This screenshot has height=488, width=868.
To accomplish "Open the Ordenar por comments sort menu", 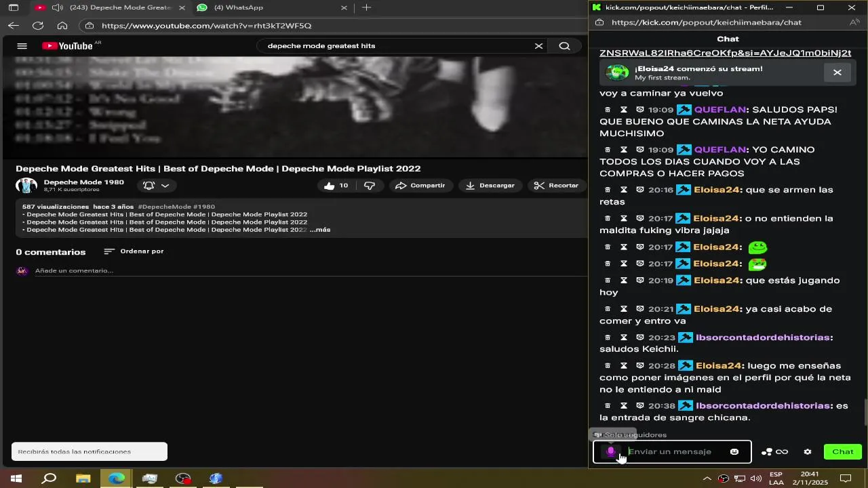I will coord(134,251).
